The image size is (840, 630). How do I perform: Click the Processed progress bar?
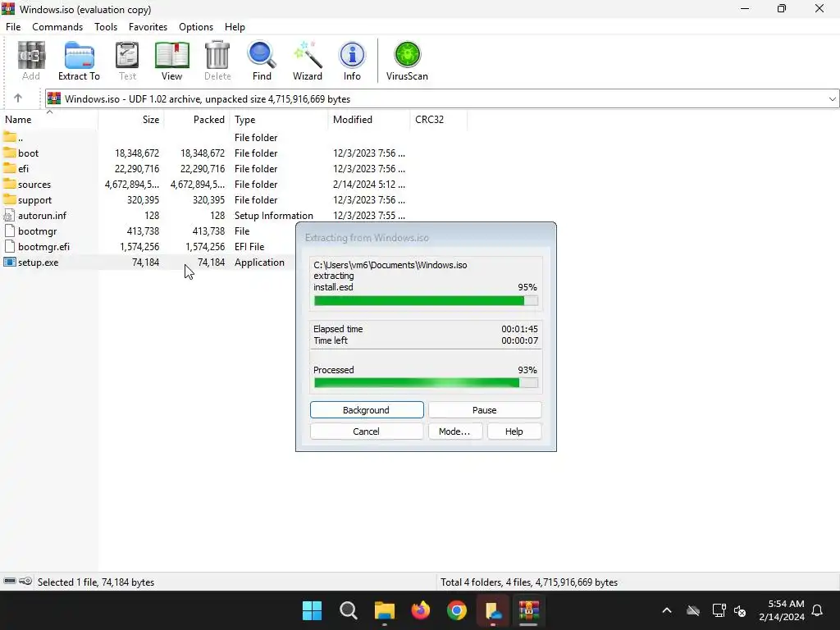coord(426,383)
